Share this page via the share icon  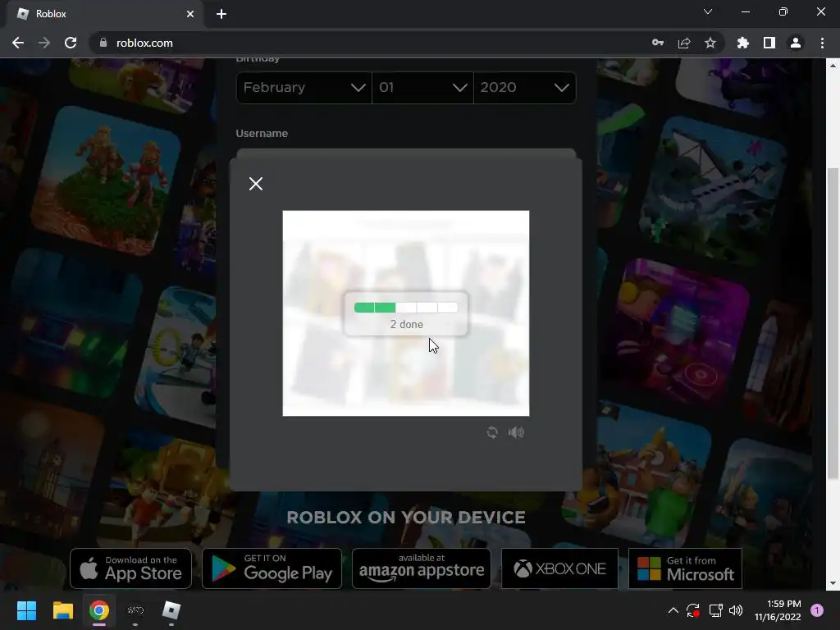[684, 43]
